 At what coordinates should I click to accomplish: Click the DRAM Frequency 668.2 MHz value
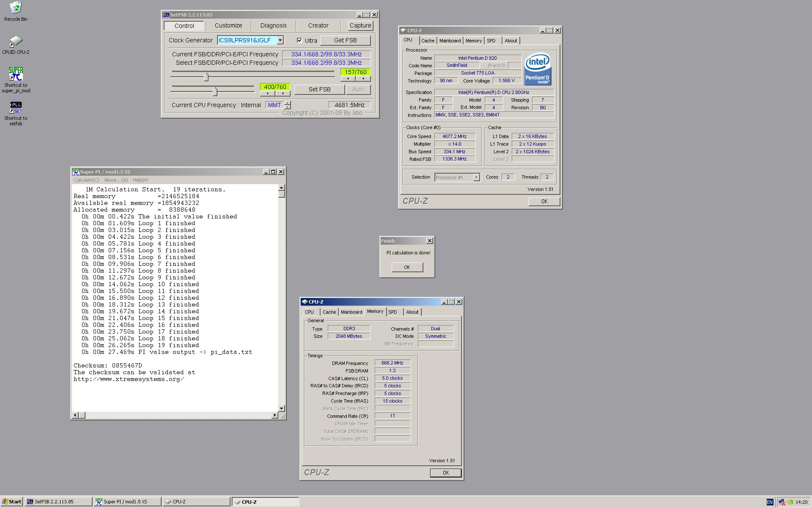392,363
